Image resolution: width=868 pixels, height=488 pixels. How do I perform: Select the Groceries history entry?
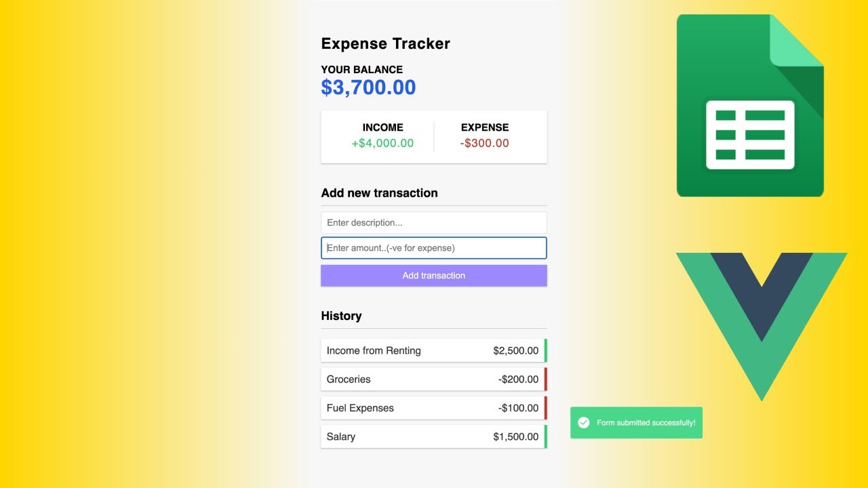coord(434,380)
